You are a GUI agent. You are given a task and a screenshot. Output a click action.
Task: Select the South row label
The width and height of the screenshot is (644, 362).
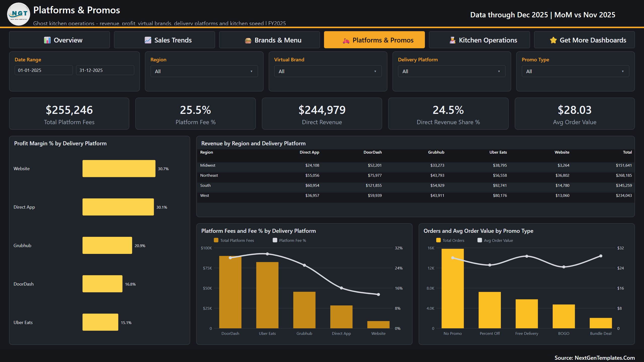coord(205,186)
